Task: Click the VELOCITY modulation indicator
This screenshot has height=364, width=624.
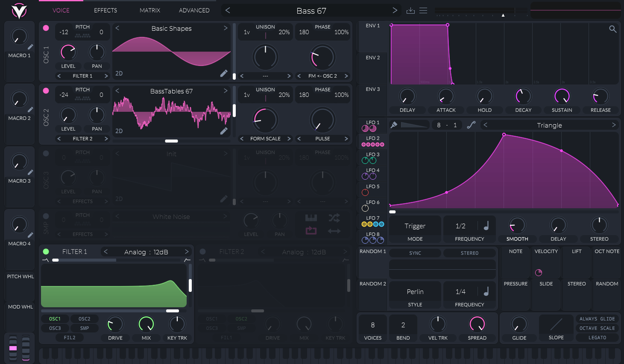Action: (x=539, y=273)
